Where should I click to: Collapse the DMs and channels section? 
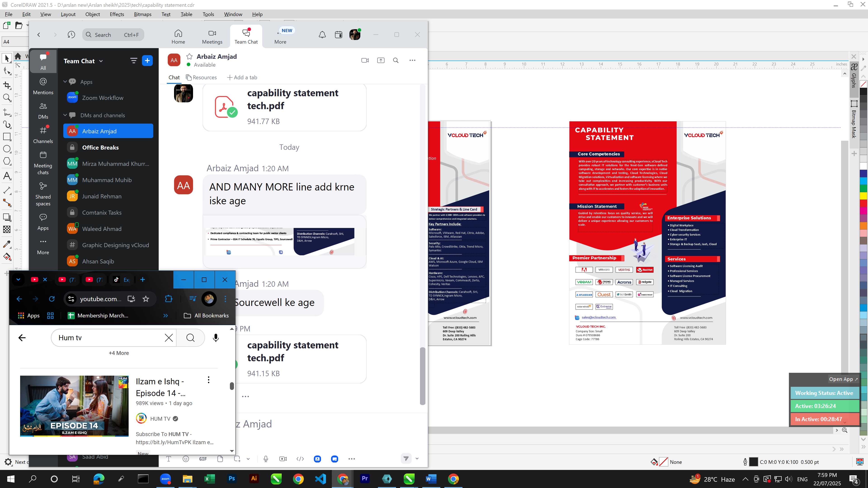(65, 115)
